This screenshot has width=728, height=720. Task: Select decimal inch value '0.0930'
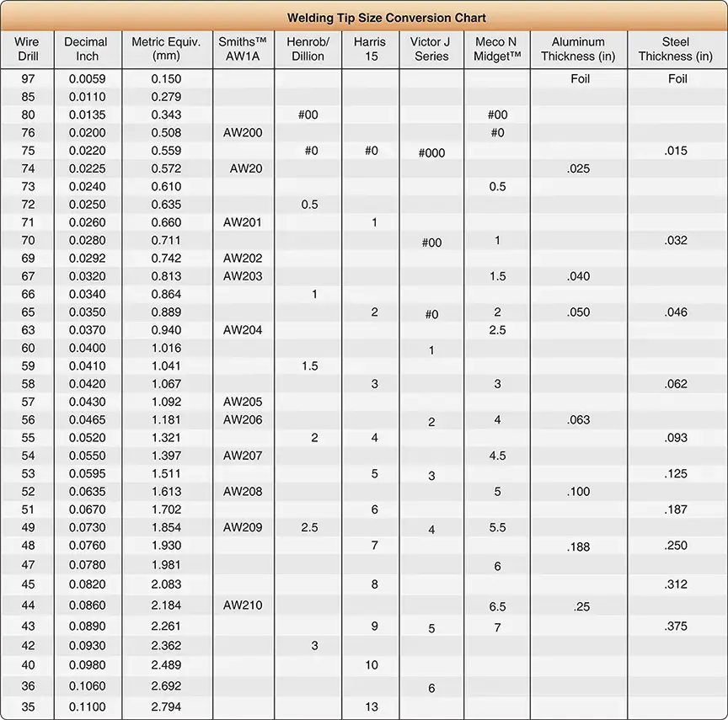click(88, 646)
